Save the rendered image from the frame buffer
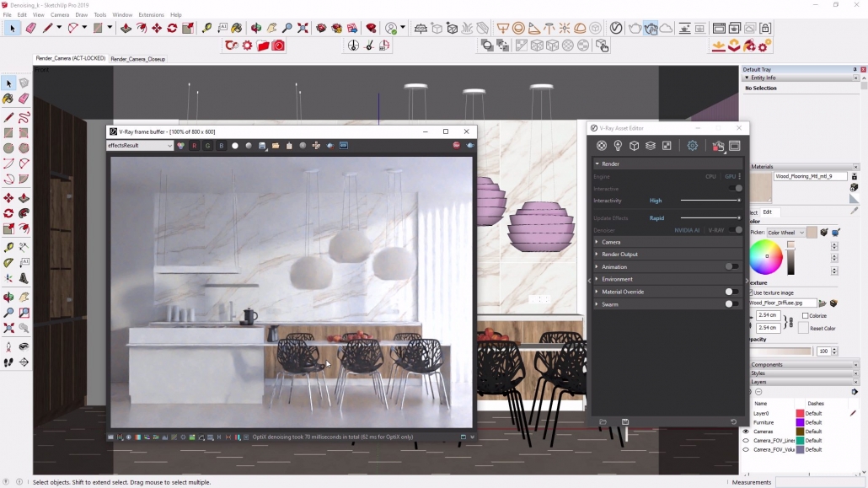 point(262,145)
